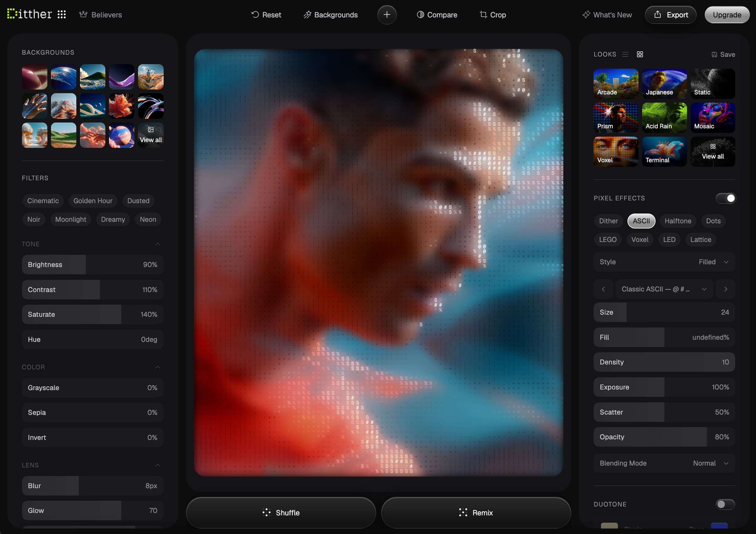
Task: Select the Acid Rain look
Action: 664,118
